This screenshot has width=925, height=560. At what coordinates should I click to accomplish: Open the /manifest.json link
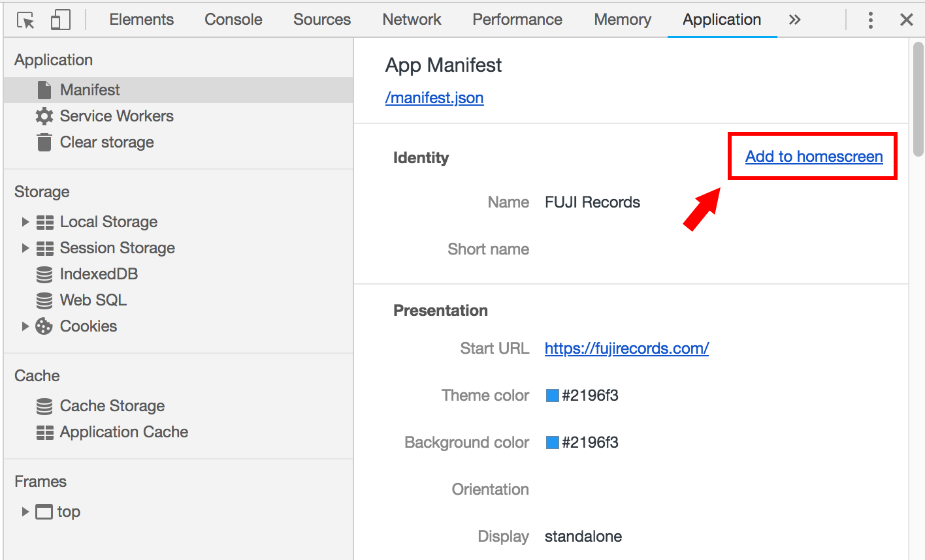coord(434,98)
